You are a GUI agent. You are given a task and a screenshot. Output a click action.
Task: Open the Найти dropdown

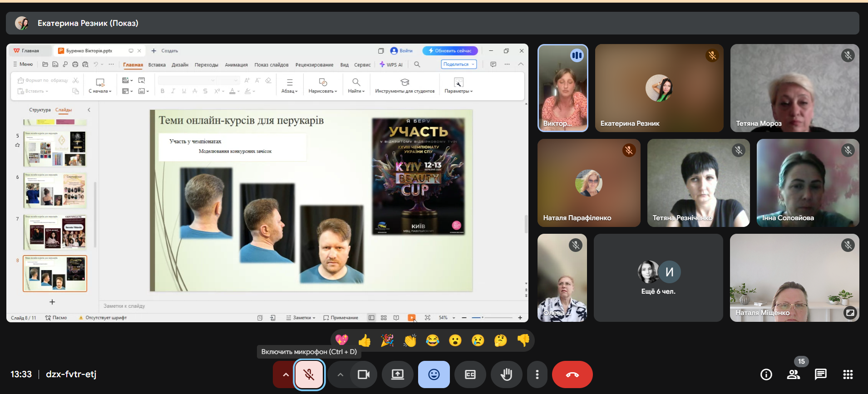(356, 85)
